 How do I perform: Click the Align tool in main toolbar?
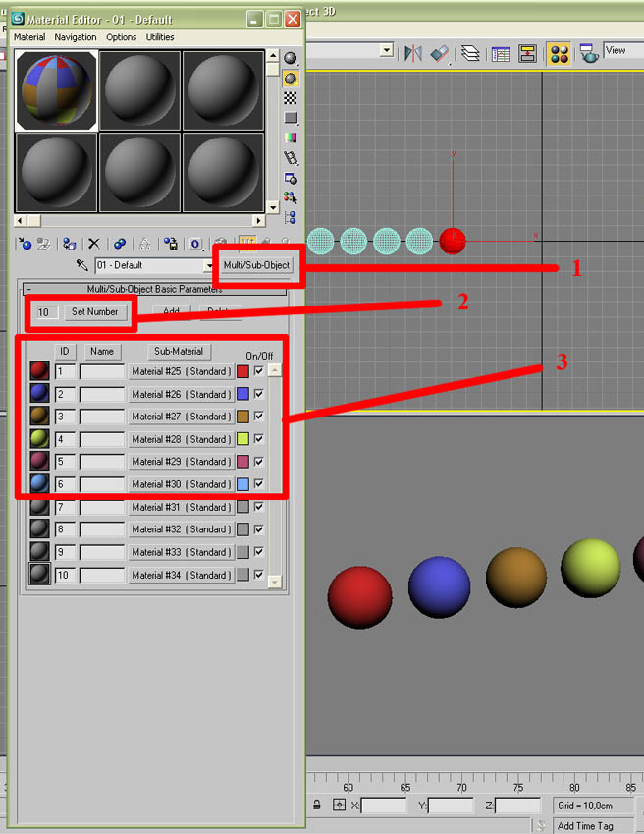(x=440, y=53)
